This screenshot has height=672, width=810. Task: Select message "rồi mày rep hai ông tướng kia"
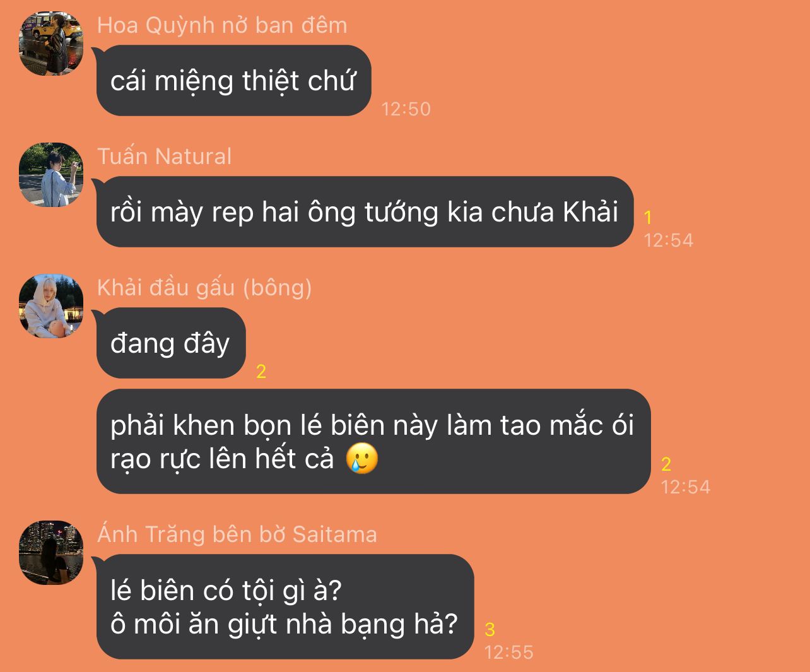click(365, 212)
